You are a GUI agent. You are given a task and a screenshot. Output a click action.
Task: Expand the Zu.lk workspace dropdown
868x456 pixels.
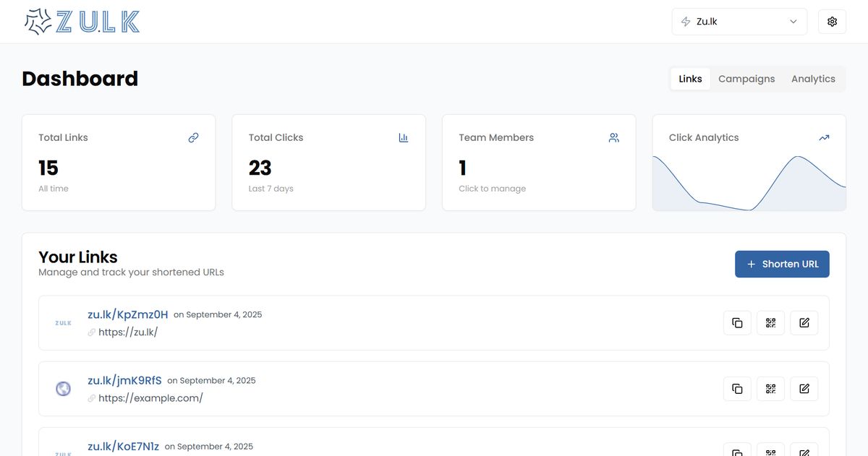pos(739,22)
